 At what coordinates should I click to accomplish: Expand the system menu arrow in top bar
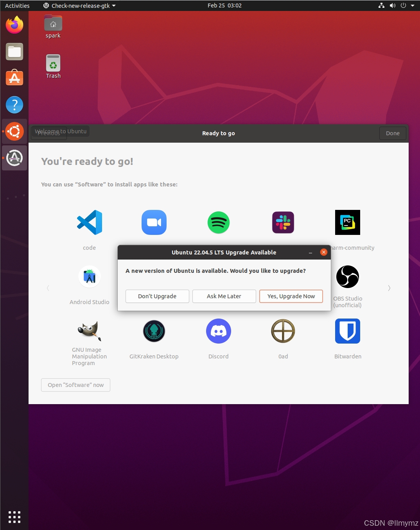pos(413,6)
